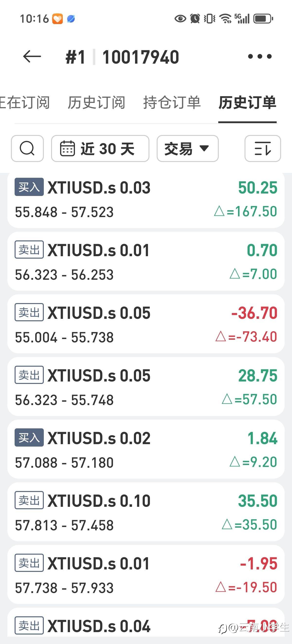Switch to the 历史订阅 tab
The image size is (292, 644).
pos(96,102)
